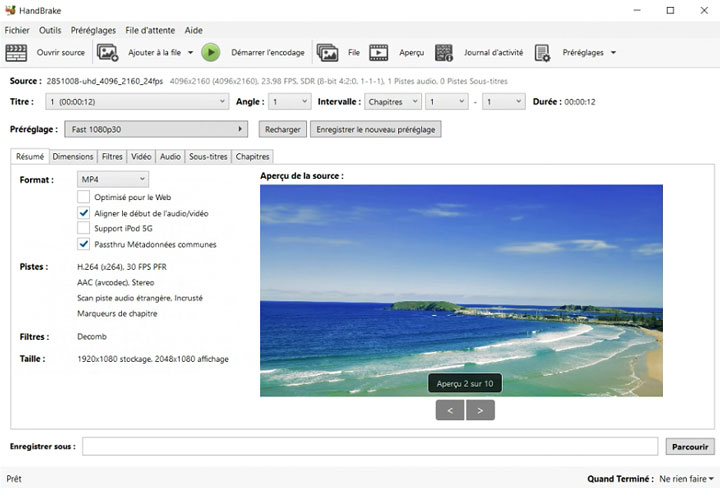
Task: Toggle the Support iPod 5G checkbox
Action: click(84, 228)
